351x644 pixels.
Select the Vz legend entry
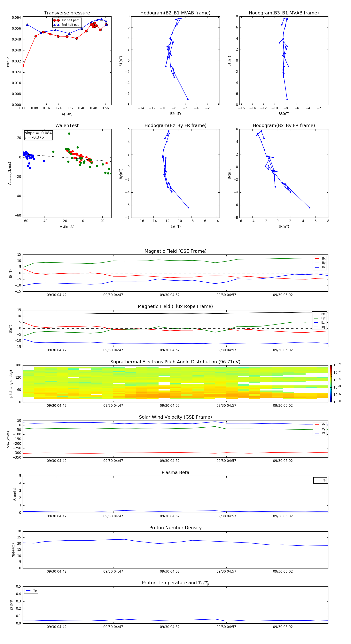click(320, 433)
